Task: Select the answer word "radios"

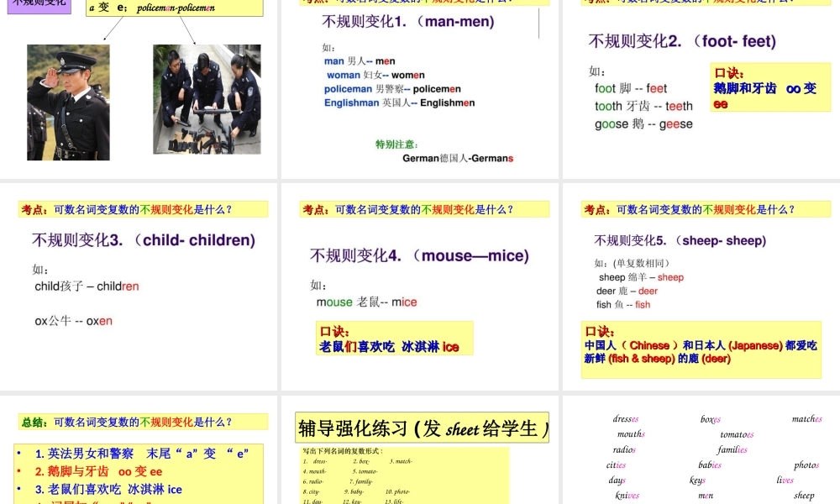Action: pos(624,449)
